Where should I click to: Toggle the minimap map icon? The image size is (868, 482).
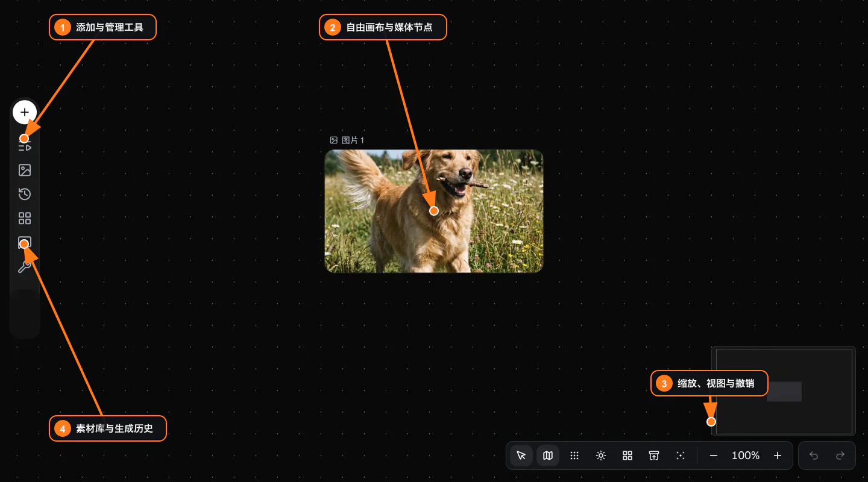click(x=548, y=455)
